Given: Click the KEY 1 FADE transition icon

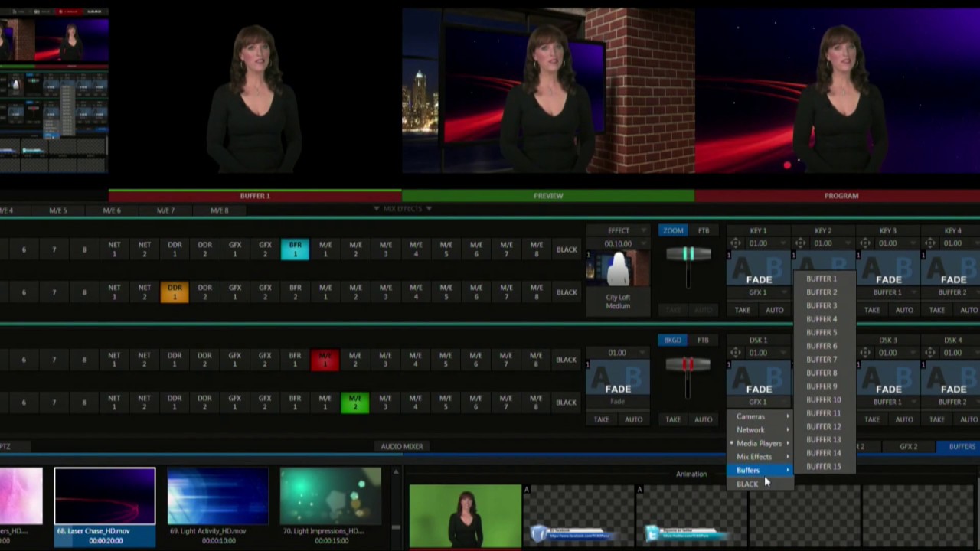Looking at the screenshot, I should 759,269.
